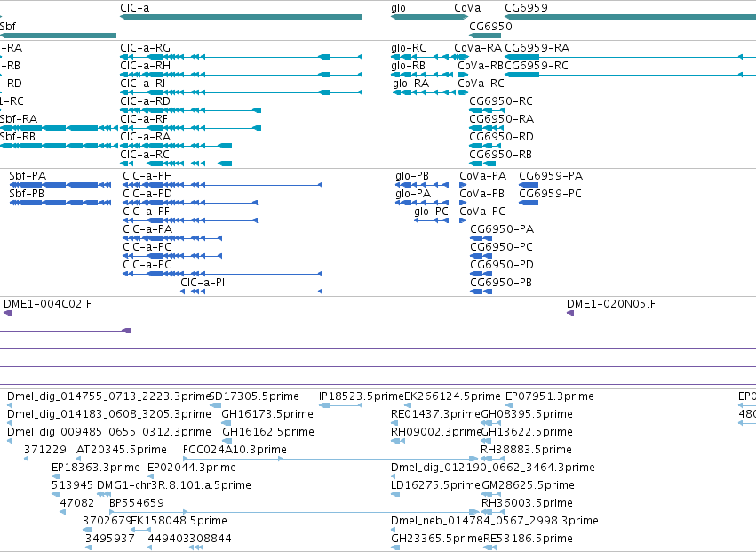
Task: Select the CIC-a-PA protein feature
Action: point(172,238)
